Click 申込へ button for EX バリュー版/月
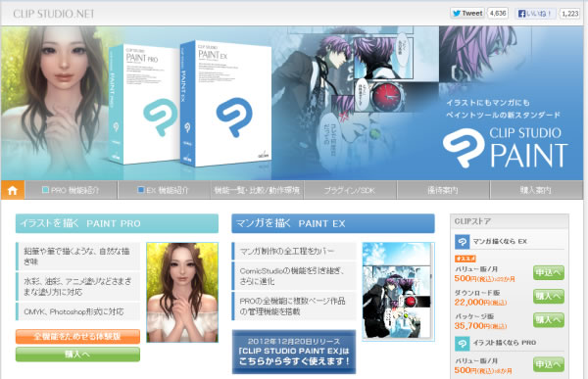The height and width of the screenshot is (379, 588). click(549, 272)
